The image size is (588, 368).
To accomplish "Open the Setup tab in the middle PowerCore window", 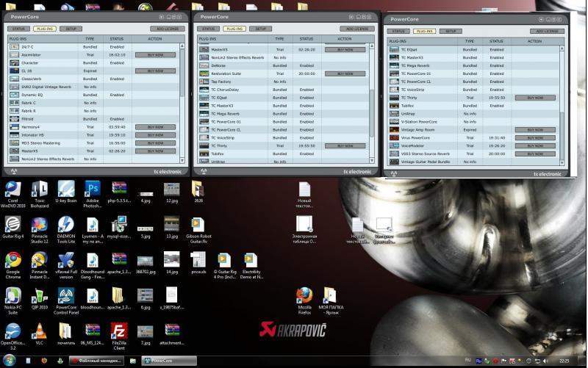I will pos(259,29).
